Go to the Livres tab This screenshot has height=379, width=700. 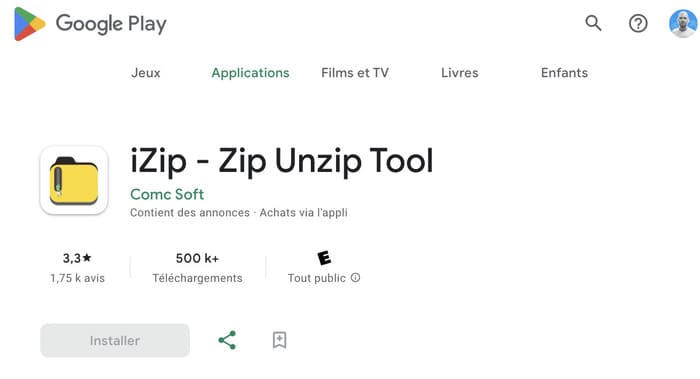[459, 73]
